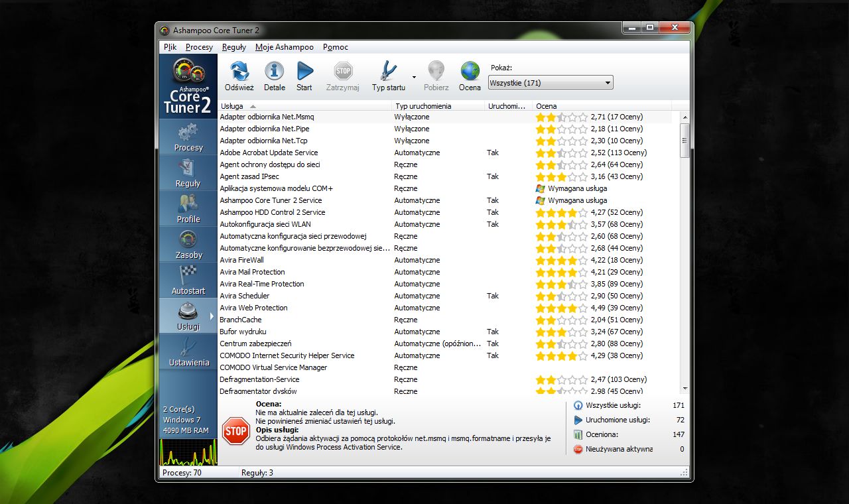Expand the Typ startu dropdown arrow
This screenshot has height=504, width=849.
(414, 77)
